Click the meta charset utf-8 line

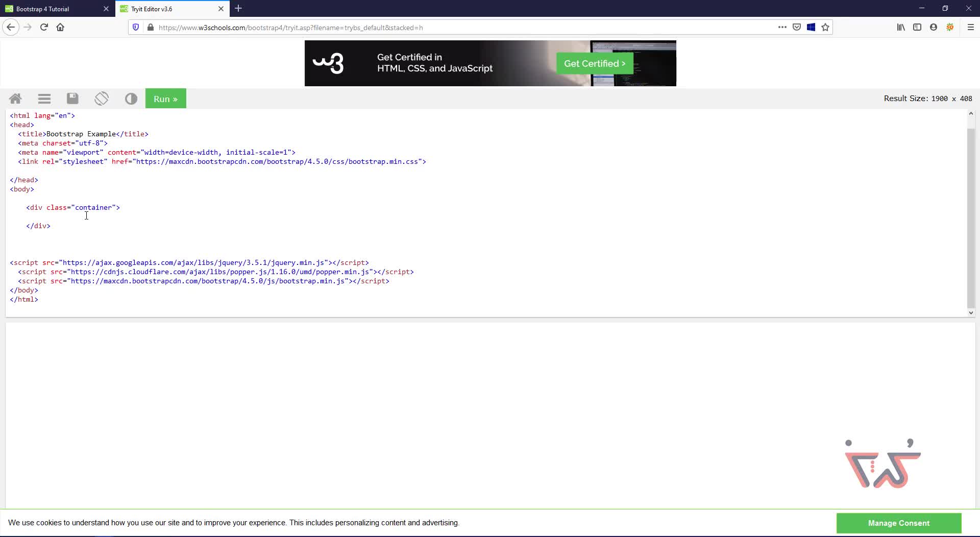pyautogui.click(x=63, y=143)
